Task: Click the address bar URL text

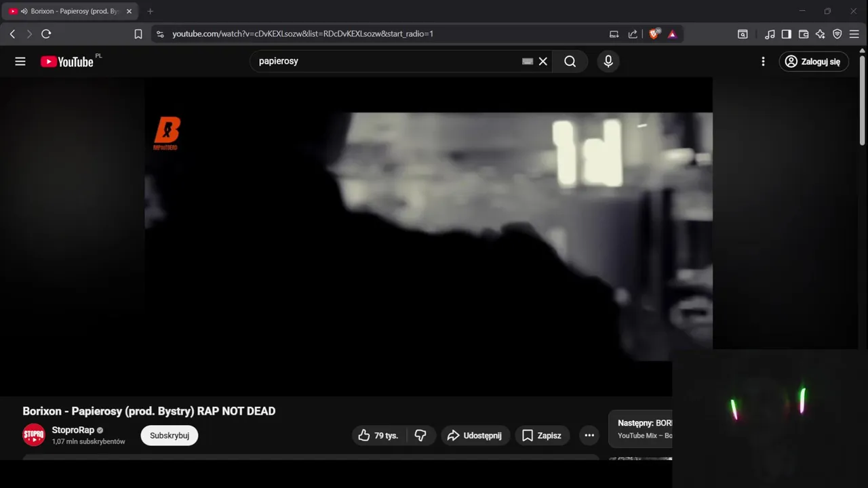Action: [x=302, y=34]
